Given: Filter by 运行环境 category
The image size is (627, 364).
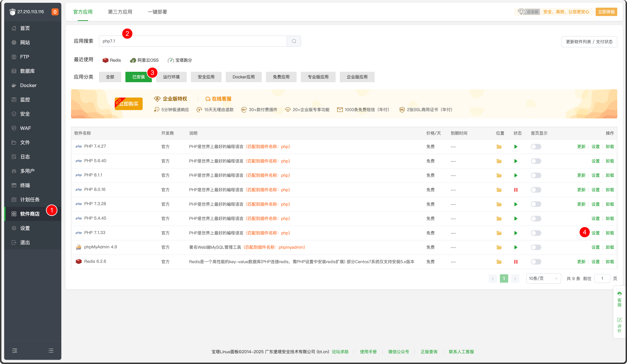Looking at the screenshot, I should [171, 77].
